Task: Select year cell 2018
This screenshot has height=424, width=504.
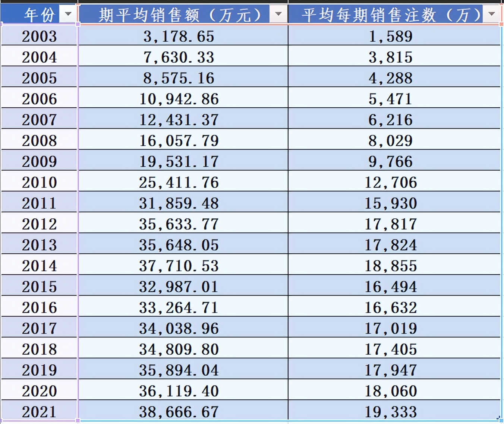Action: tap(39, 349)
